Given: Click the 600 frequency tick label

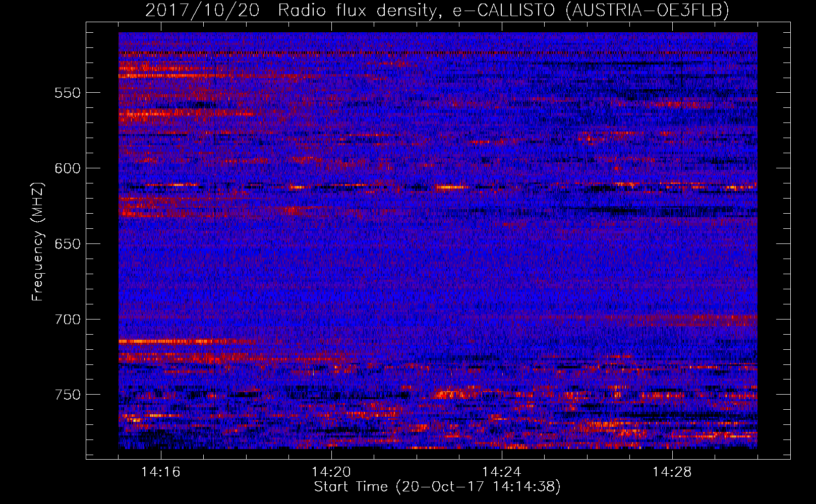Looking at the screenshot, I should 67,168.
